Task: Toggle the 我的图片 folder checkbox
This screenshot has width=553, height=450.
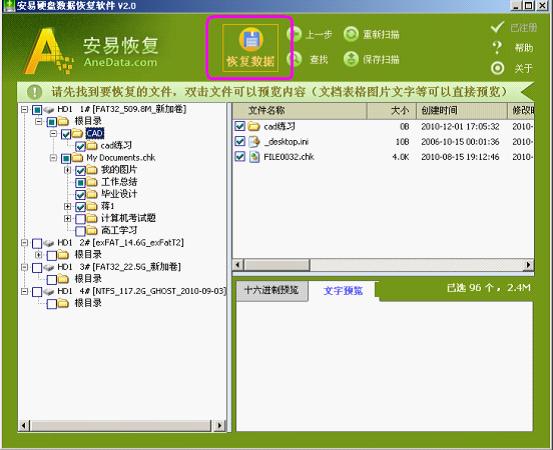Action: click(80, 171)
